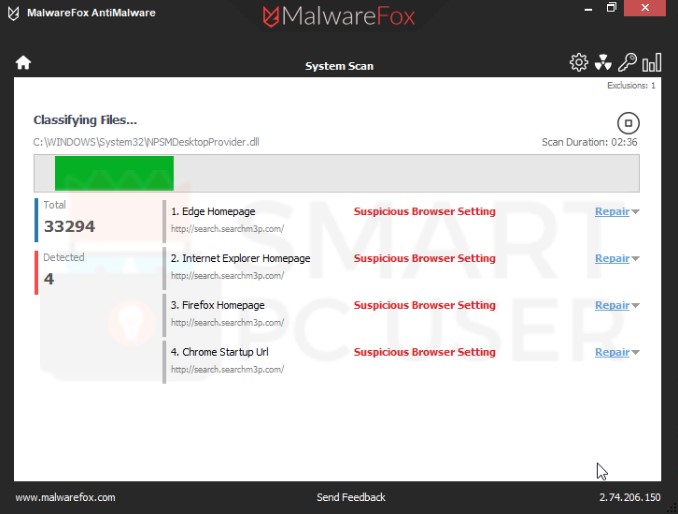Screen dimensions: 678x514
Task: Click the Detected count 4
Action: pos(49,279)
